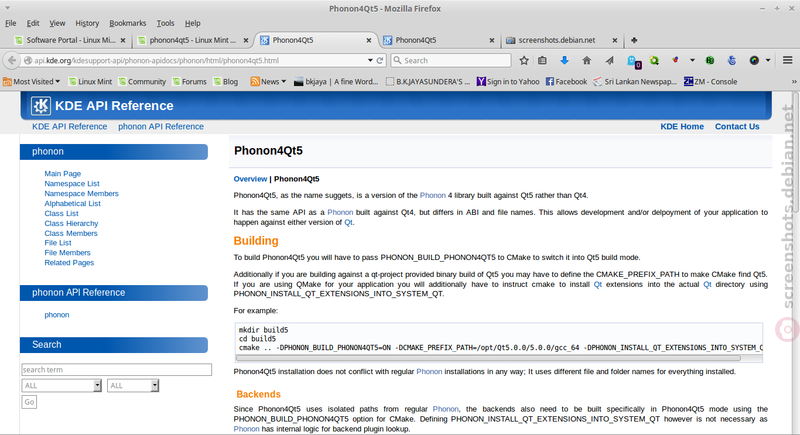The image size is (800, 435).
Task: Open File Members in sidebar
Action: coord(67,252)
